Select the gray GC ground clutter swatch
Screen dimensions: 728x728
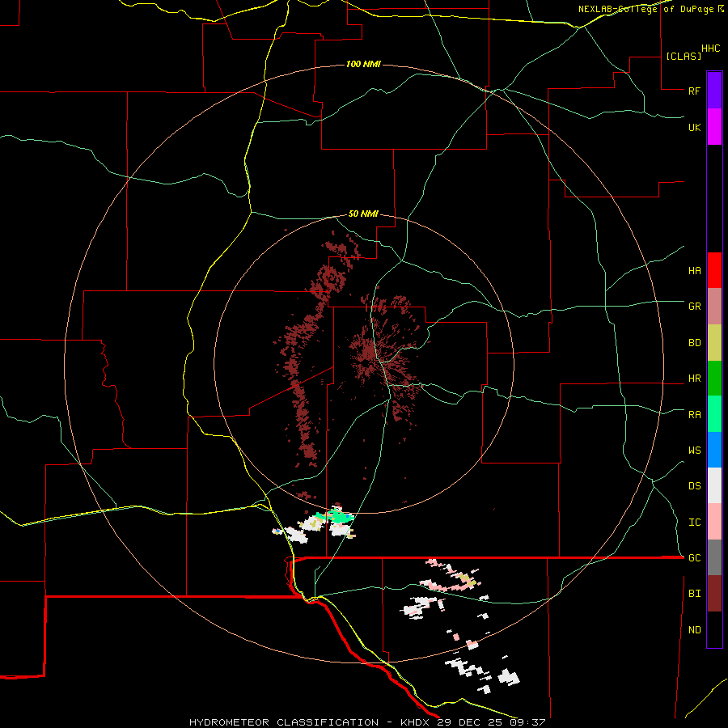pos(714,557)
